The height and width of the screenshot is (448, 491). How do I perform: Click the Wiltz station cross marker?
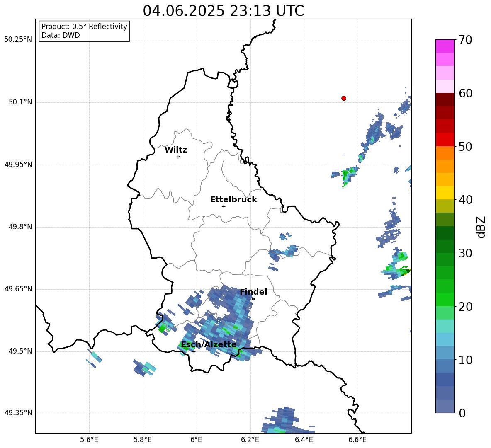coord(178,157)
